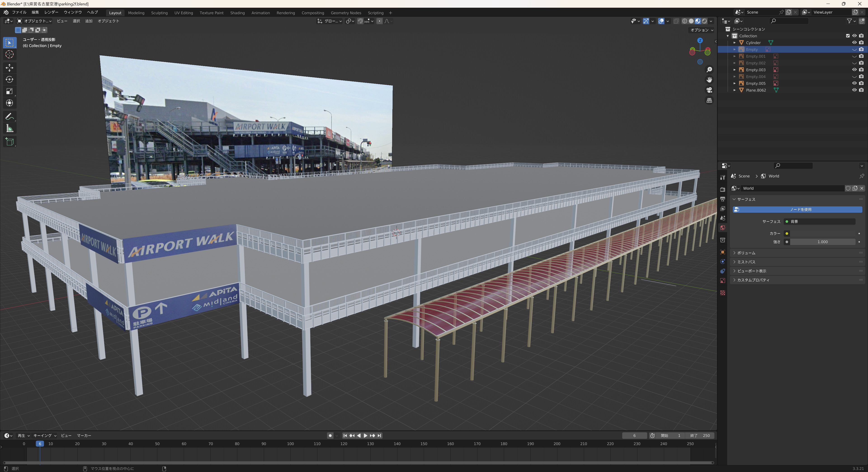Disable Cylinder in renders camera icon

861,42
